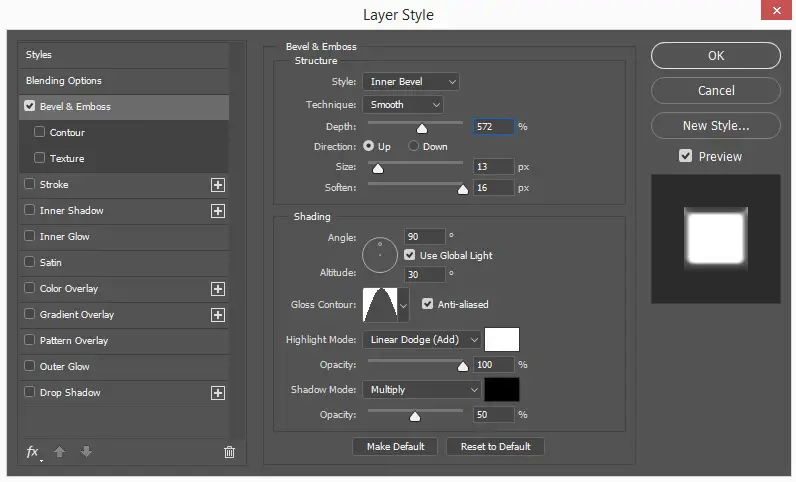Click the Make Default button
The image size is (796, 482).
395,446
